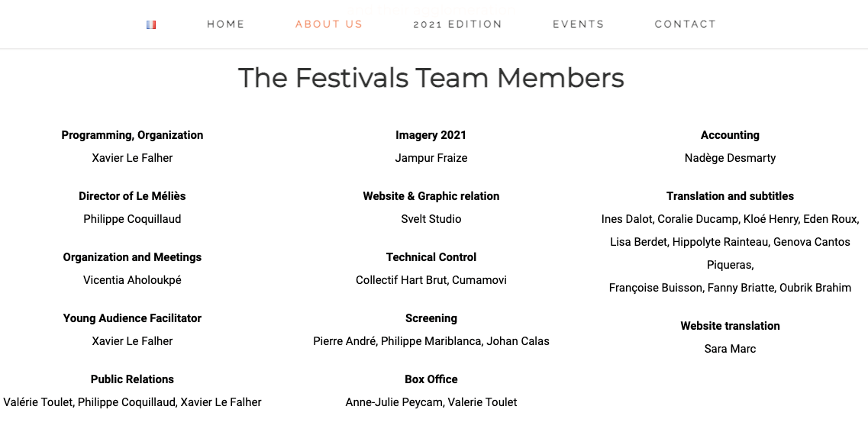Click the Festivals Team Members heading

(x=431, y=78)
